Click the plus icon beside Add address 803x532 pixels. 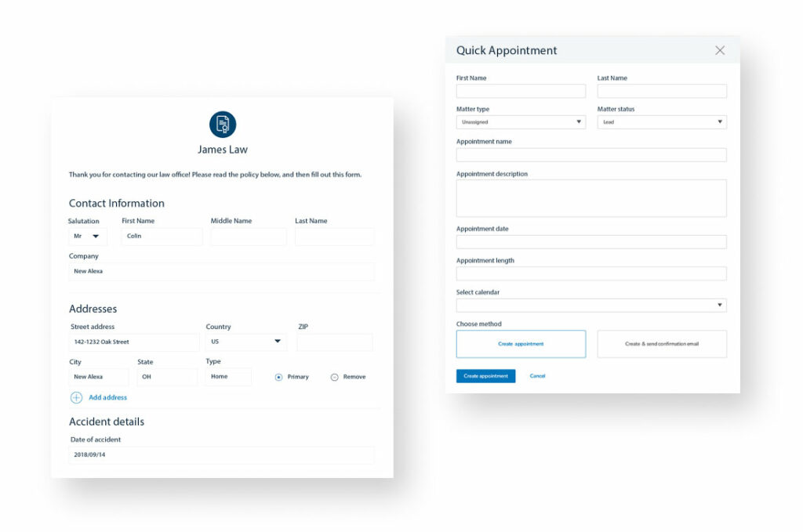click(x=76, y=397)
